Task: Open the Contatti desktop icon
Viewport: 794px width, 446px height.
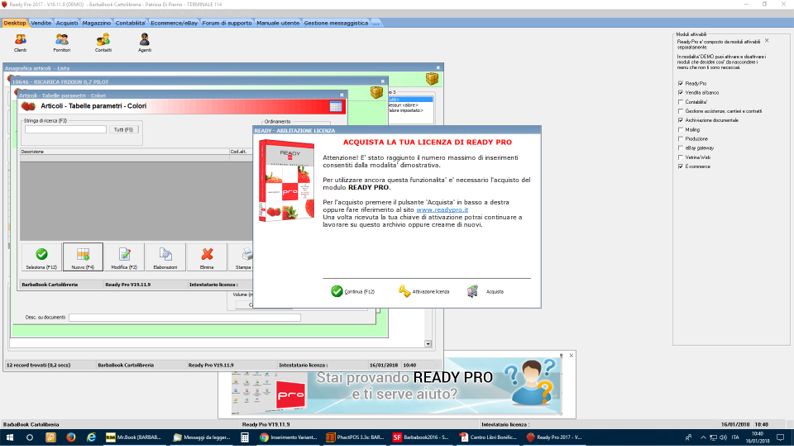Action: click(x=103, y=43)
